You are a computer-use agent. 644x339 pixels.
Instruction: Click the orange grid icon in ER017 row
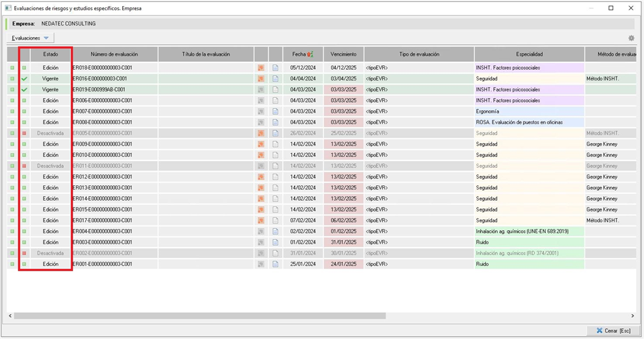[x=261, y=220]
